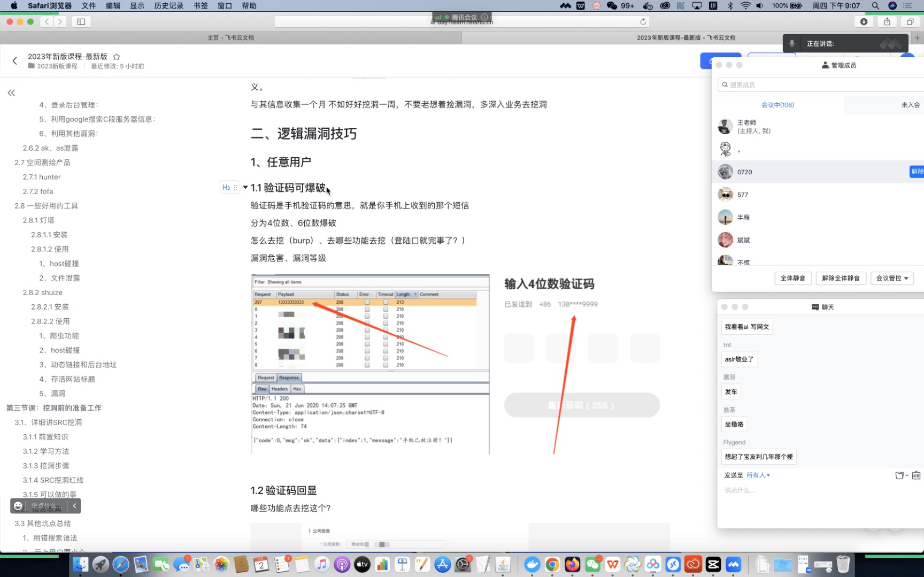Viewport: 924px width, 577px height.
Task: Open Google Chrome from the Dock
Action: coord(552,564)
